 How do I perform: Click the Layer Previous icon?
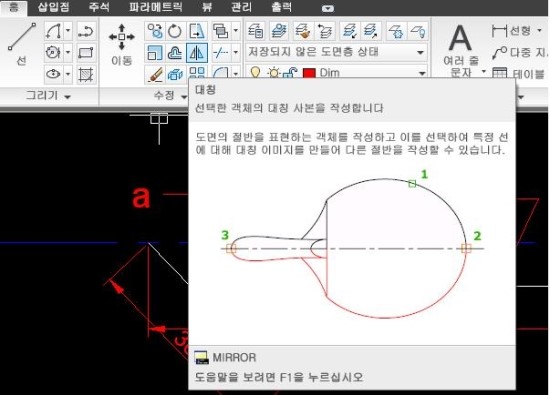(x=325, y=31)
